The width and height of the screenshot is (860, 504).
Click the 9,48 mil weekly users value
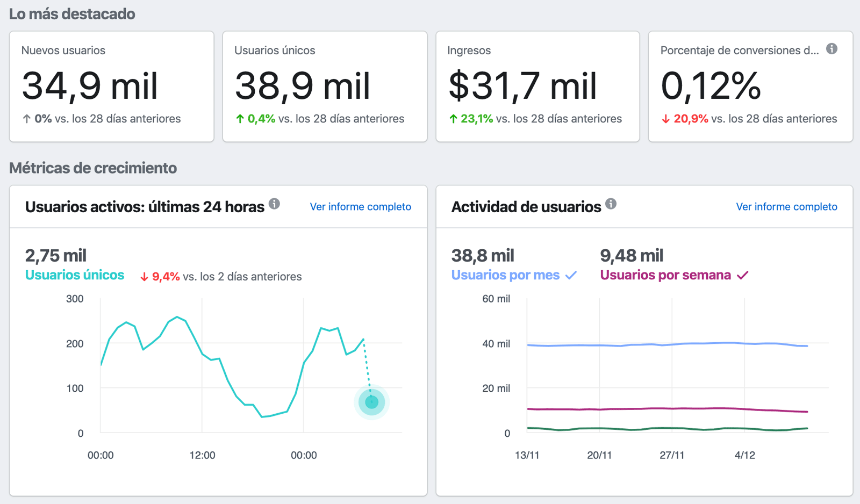pos(632,255)
